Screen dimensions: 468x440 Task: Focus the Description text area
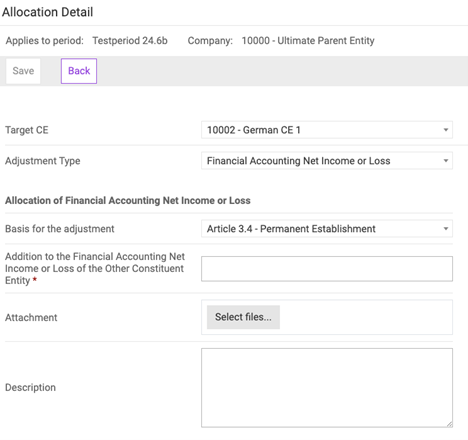coord(327,388)
